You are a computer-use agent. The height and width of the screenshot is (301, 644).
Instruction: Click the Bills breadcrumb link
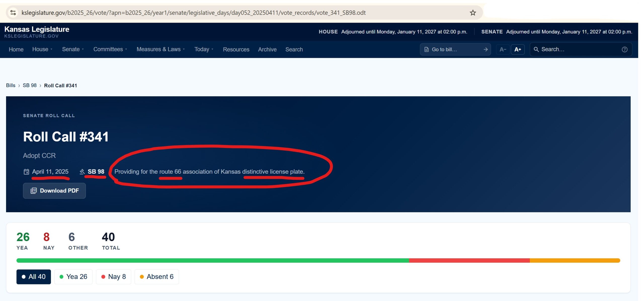[11, 85]
